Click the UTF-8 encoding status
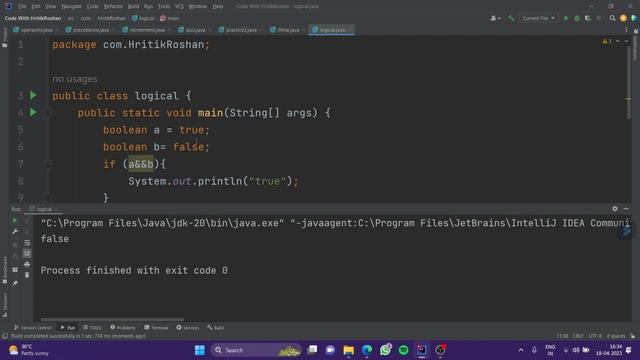 [x=595, y=336]
